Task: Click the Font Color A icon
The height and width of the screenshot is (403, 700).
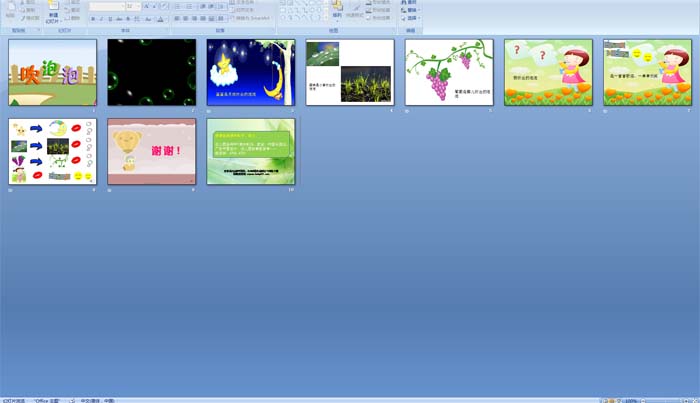Action: (x=160, y=19)
